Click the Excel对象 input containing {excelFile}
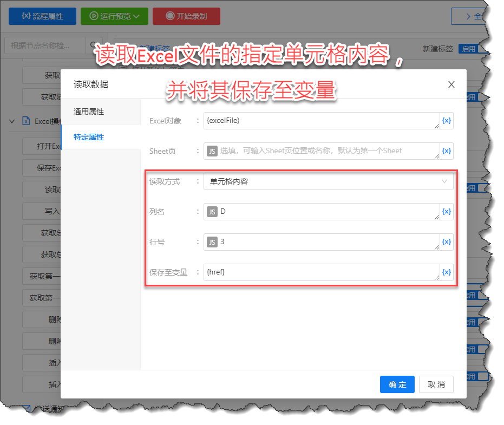504x425 pixels. pos(322,121)
